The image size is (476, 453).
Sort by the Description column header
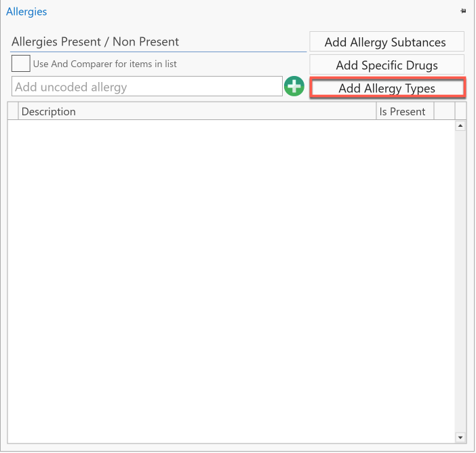tap(197, 111)
